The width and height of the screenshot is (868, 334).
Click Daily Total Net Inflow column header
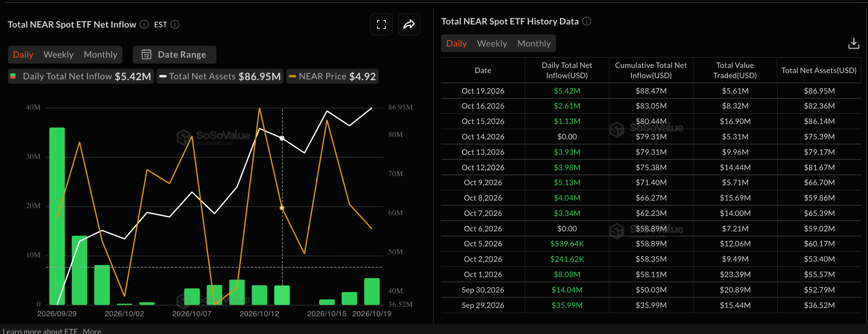(567, 70)
